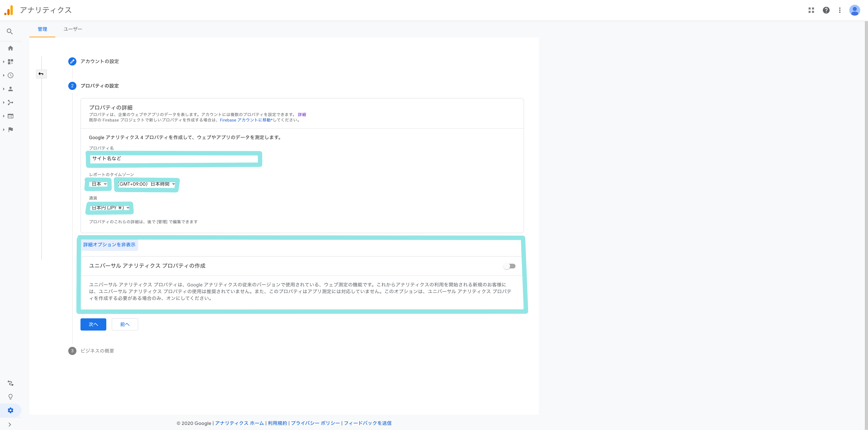Expand the Realtime arrow in sidebar

[x=3, y=75]
